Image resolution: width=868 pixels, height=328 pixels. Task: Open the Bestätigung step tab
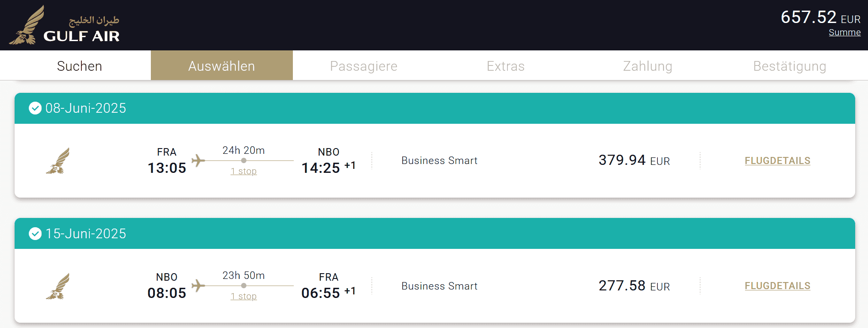[790, 66]
